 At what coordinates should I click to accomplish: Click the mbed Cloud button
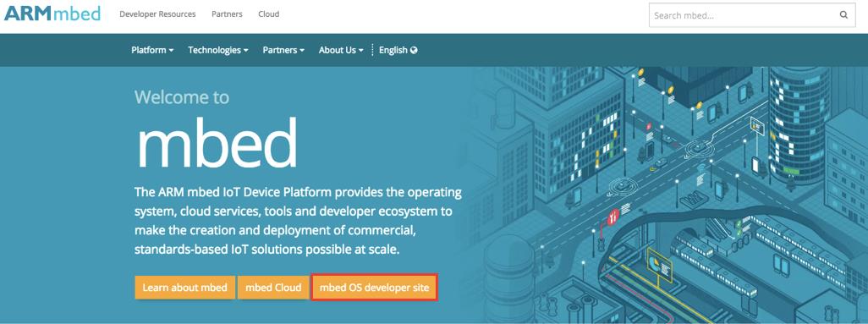273,288
